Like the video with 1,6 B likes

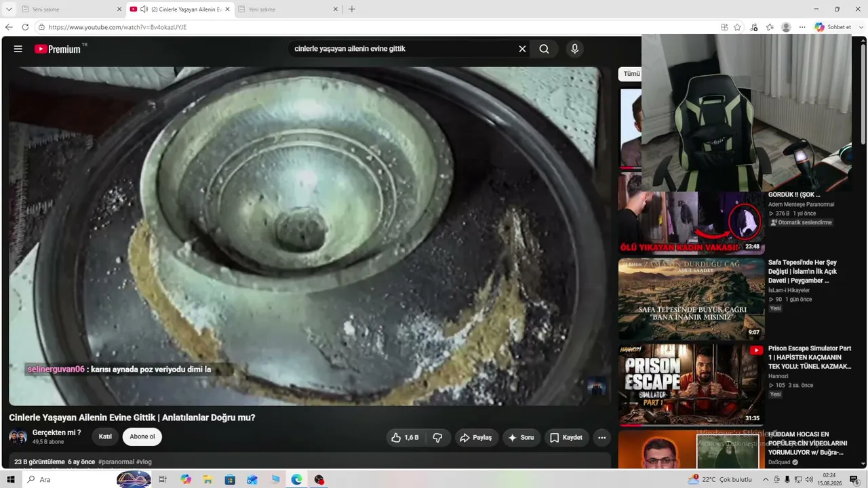tap(405, 438)
